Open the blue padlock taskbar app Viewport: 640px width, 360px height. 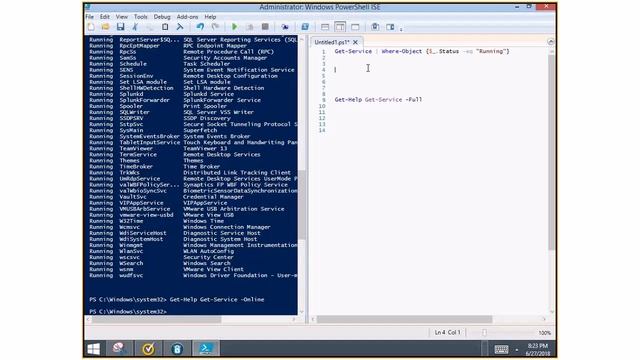[x=177, y=349]
